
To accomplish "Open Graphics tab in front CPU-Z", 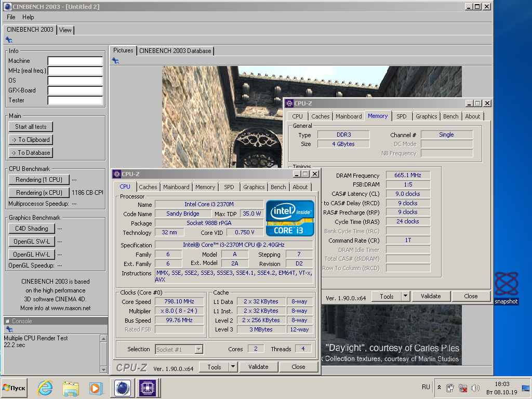I will click(x=254, y=187).
